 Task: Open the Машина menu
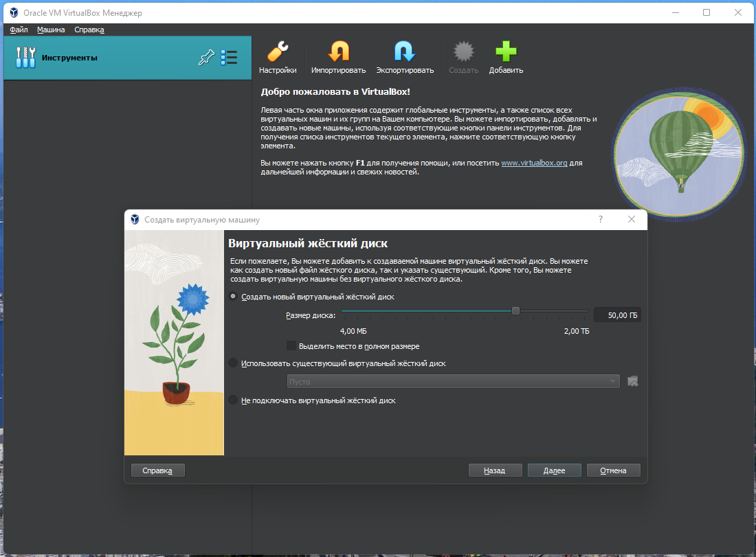pyautogui.click(x=51, y=30)
